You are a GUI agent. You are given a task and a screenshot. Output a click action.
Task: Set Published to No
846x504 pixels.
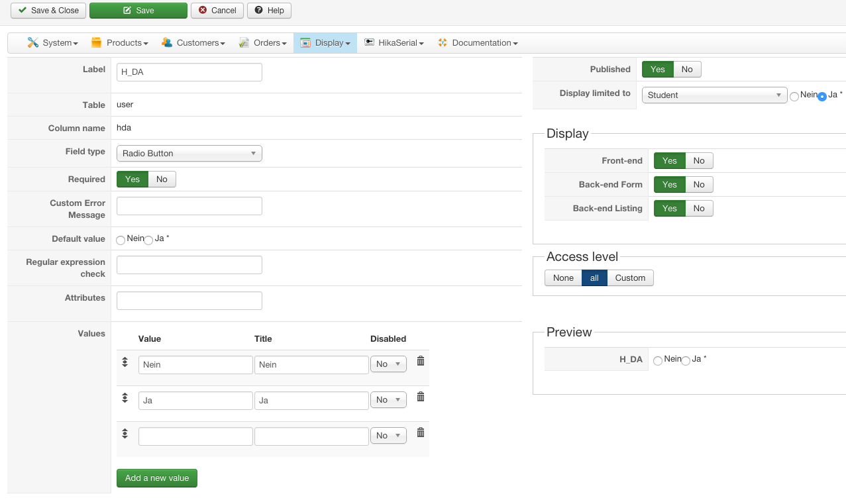coord(687,69)
